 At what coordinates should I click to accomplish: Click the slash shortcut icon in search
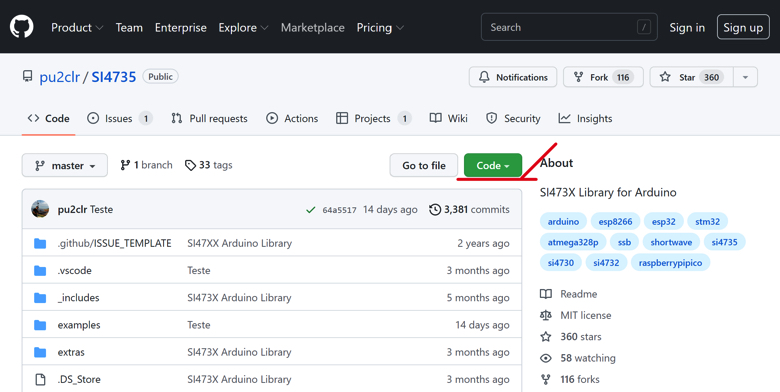[644, 27]
